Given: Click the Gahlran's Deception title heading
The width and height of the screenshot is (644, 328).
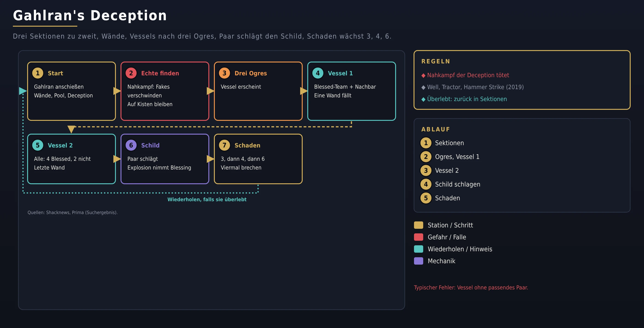Looking at the screenshot, I should (90, 15).
